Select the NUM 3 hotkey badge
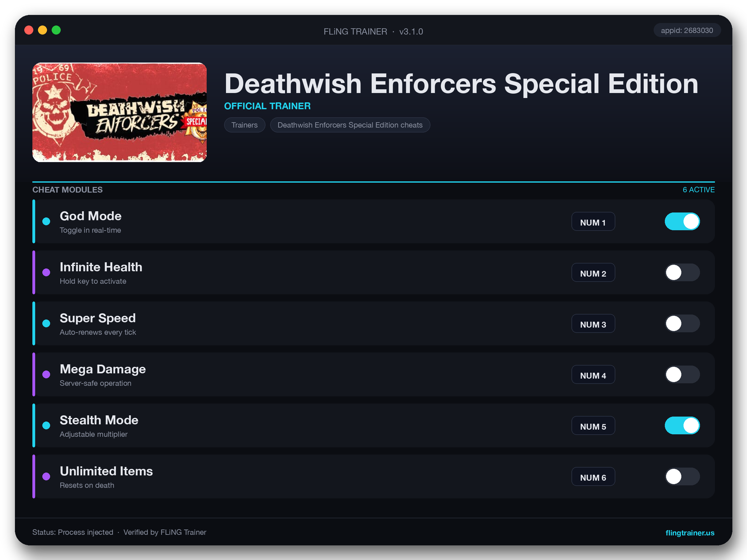The height and width of the screenshot is (560, 747). pyautogui.click(x=593, y=323)
